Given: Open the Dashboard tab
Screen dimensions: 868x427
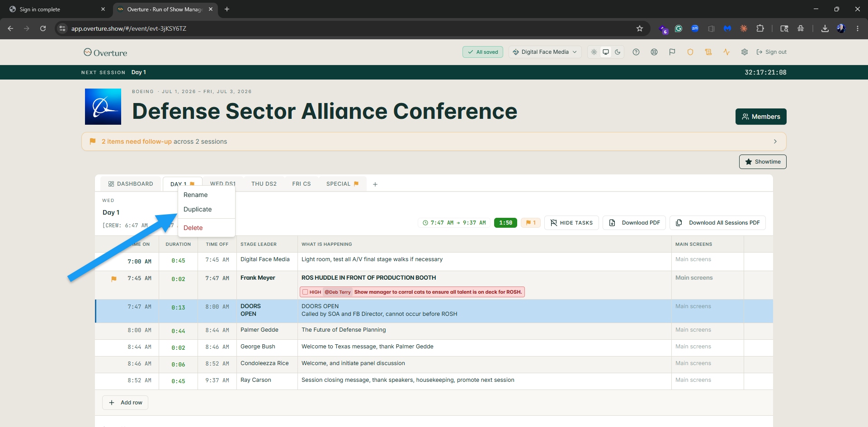Looking at the screenshot, I should tap(131, 184).
